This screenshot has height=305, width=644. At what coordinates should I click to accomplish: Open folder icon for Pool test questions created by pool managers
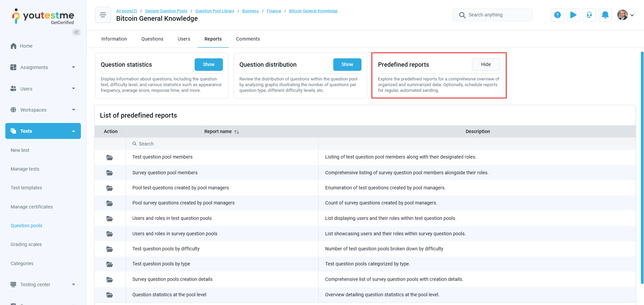point(110,188)
